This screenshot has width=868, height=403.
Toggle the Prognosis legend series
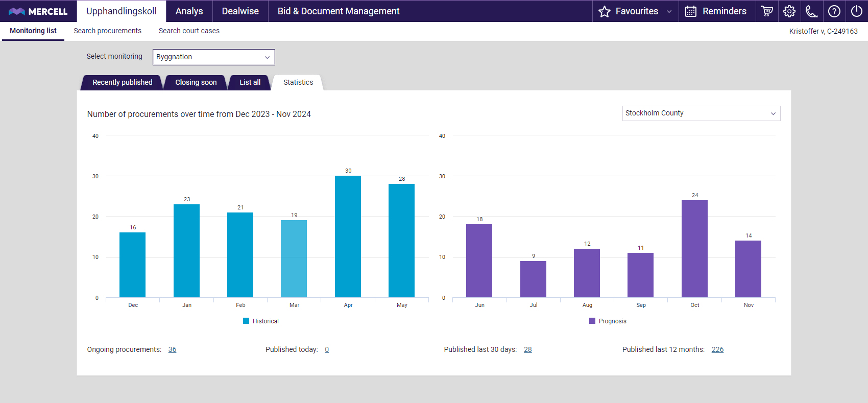[x=608, y=321]
